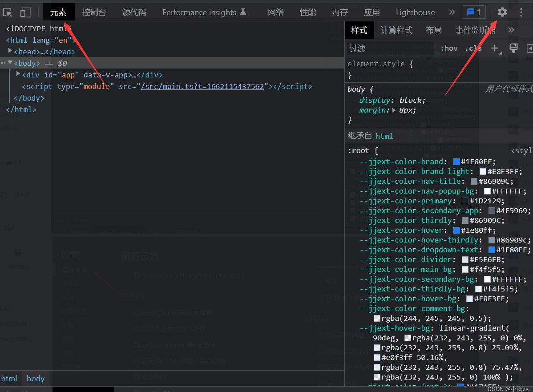Expand the margin shorthand property triangle
This screenshot has width=533, height=392.
tap(394, 110)
